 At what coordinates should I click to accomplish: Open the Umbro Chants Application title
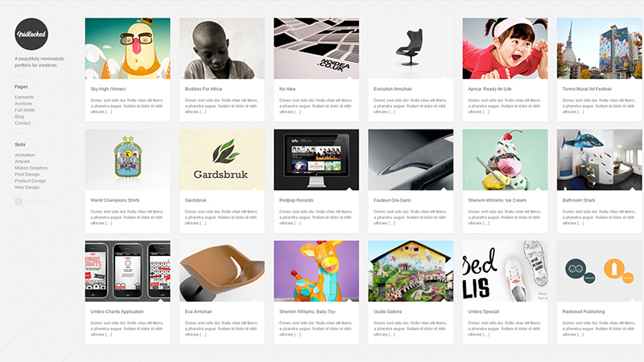(117, 311)
